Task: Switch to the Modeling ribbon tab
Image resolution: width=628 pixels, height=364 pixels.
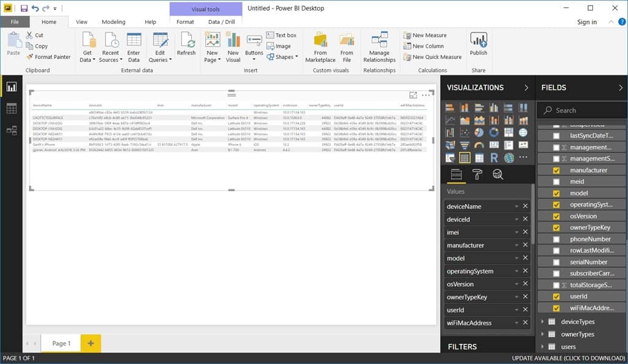Action: pos(113,22)
